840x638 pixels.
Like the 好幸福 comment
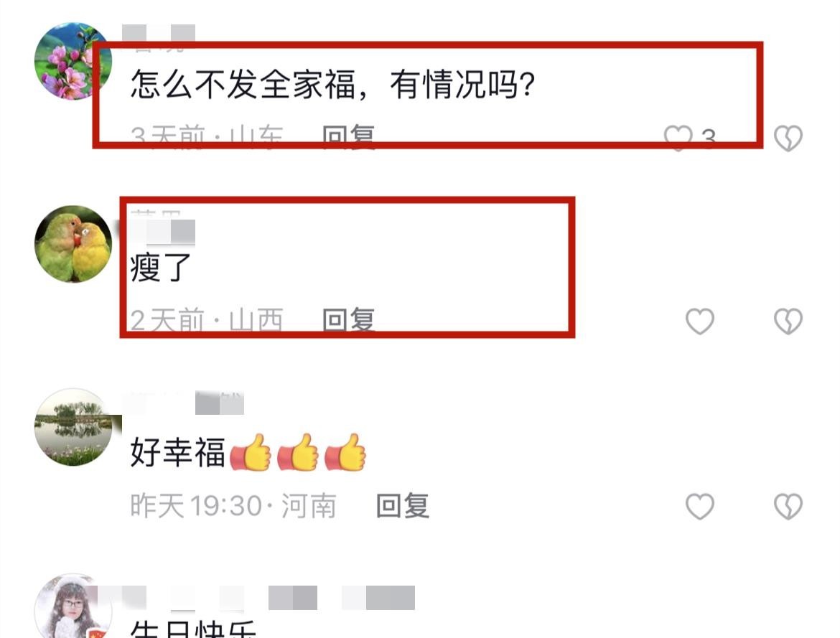[x=700, y=506]
